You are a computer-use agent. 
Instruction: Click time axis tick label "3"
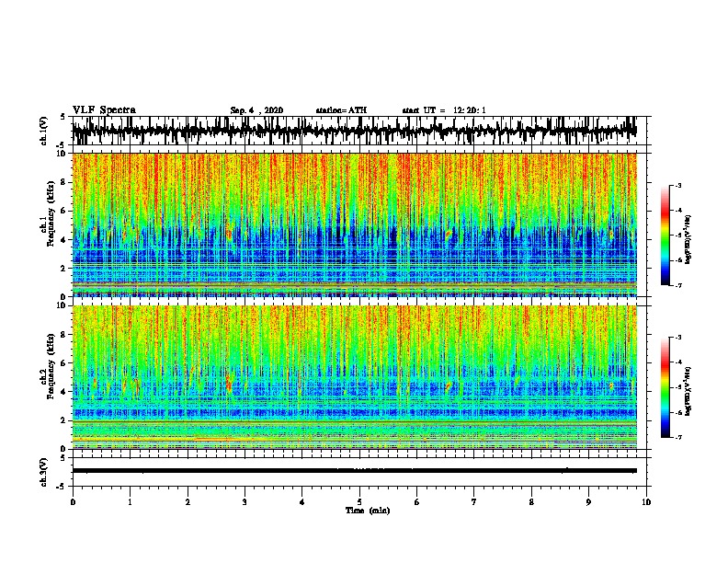click(245, 502)
